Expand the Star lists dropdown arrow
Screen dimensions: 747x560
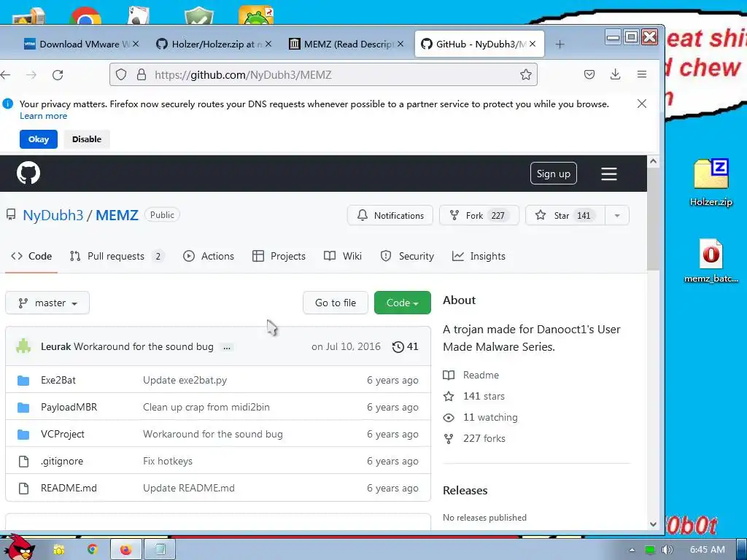tap(617, 215)
